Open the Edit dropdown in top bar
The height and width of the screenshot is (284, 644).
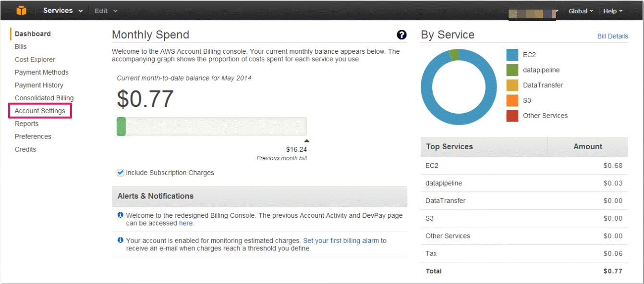pyautogui.click(x=106, y=11)
